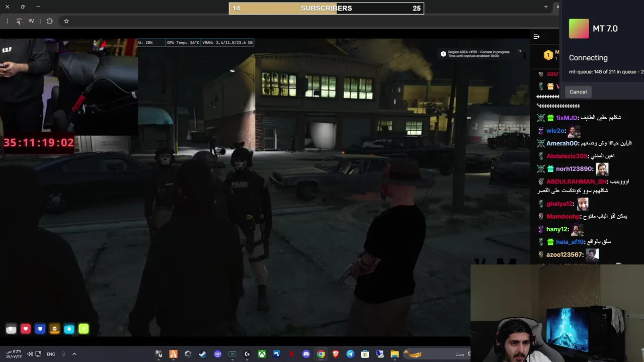This screenshot has width=644, height=362.
Task: Click the MT 7.0 gradient app logo
Action: click(x=579, y=29)
